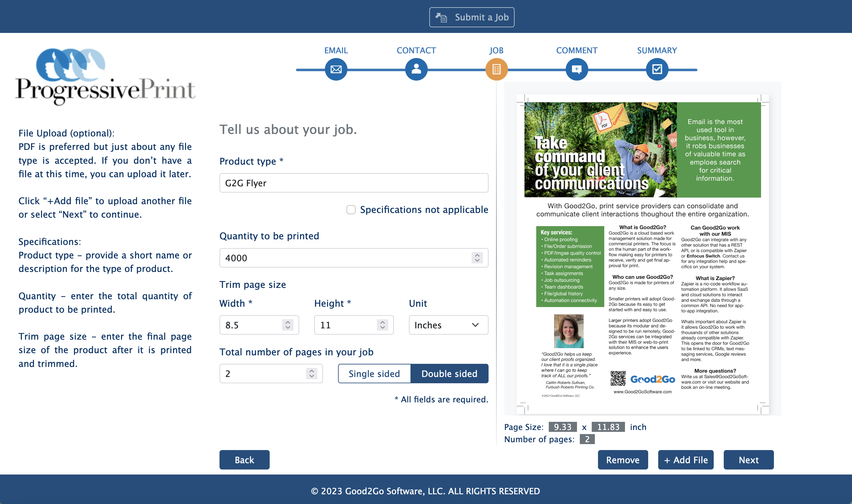This screenshot has height=504, width=852.
Task: Click the Next button
Action: point(749,460)
